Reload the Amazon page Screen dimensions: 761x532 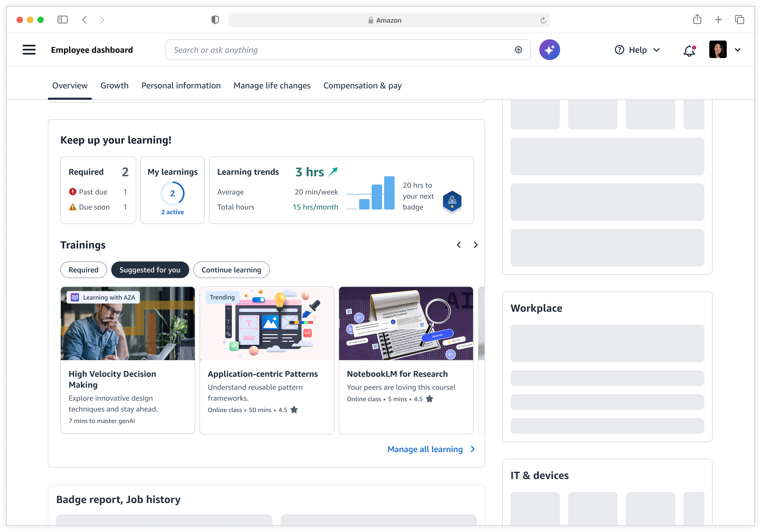click(543, 20)
